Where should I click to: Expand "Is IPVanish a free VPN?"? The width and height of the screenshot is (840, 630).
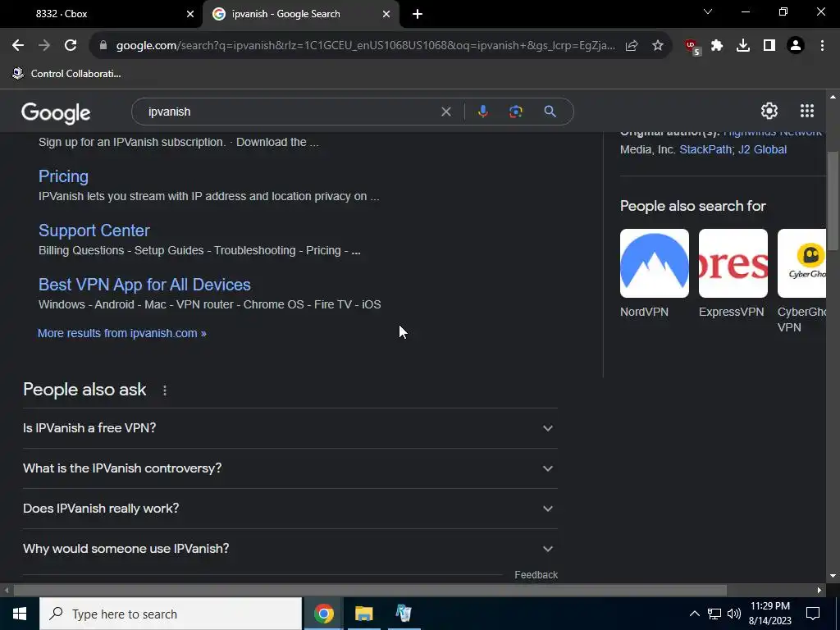coord(290,428)
